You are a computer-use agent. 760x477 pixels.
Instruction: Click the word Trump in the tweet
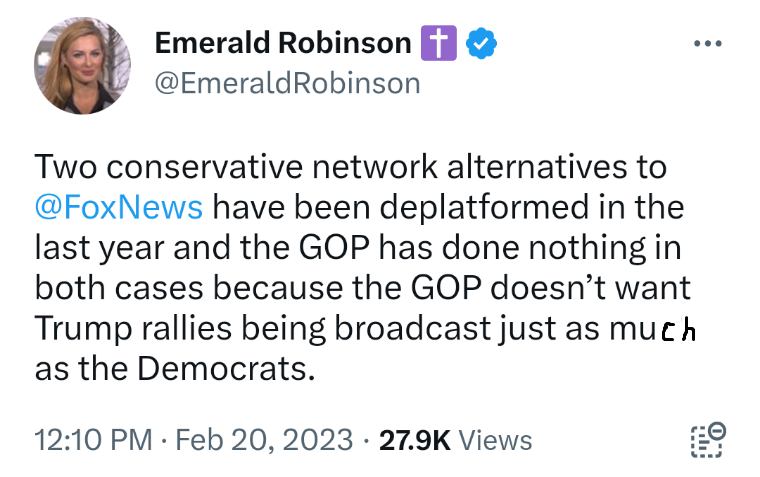76,329
